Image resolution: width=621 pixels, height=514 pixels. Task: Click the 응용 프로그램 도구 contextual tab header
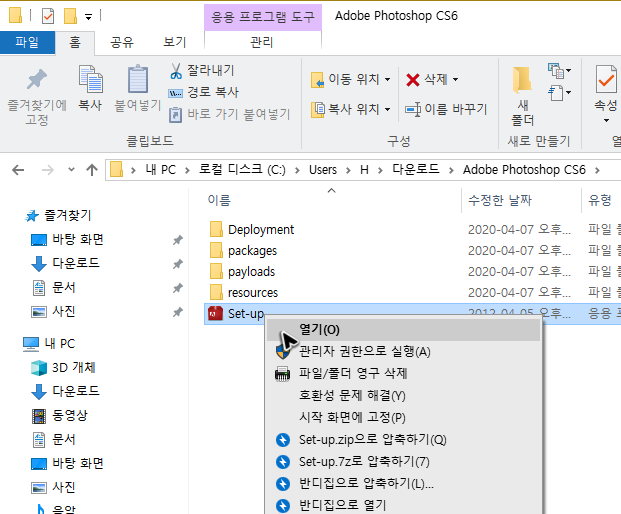tap(263, 17)
